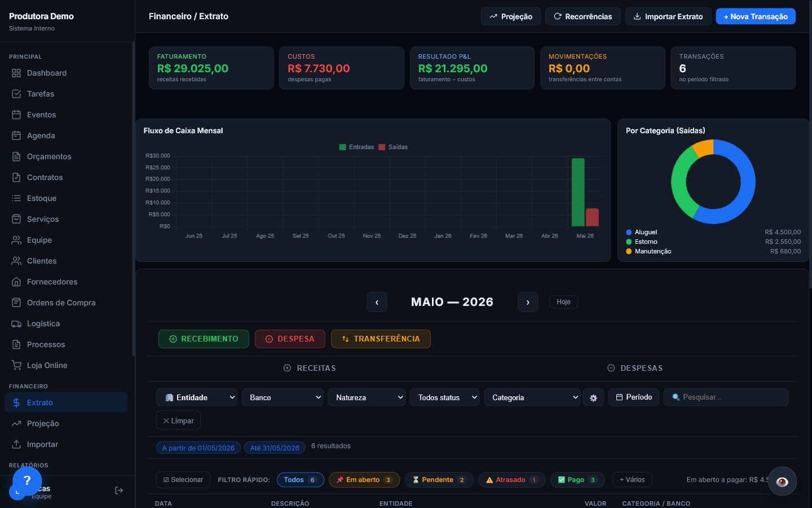Click Selecionar checkbox button
This screenshot has width=812, height=508.
[183, 480]
